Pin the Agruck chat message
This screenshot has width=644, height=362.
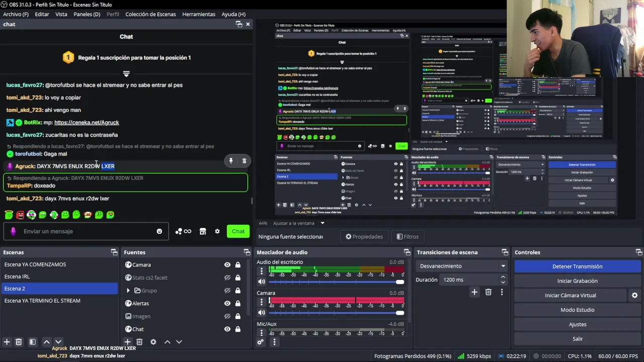coord(231,161)
